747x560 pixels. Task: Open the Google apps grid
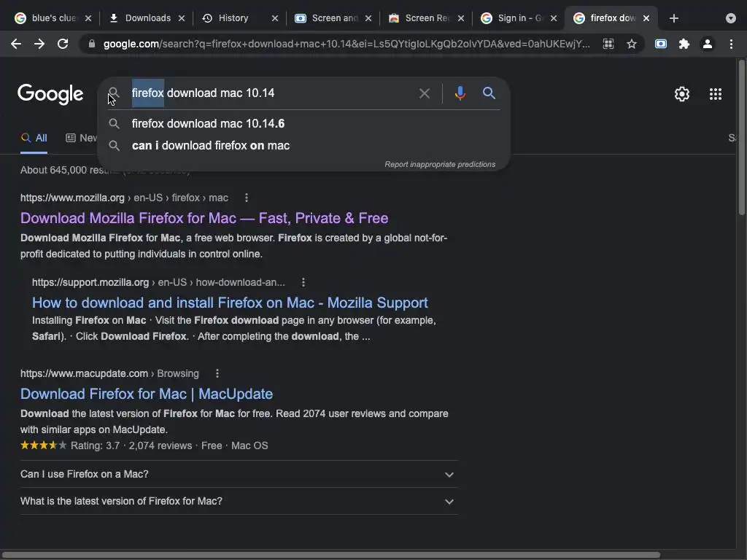point(716,94)
